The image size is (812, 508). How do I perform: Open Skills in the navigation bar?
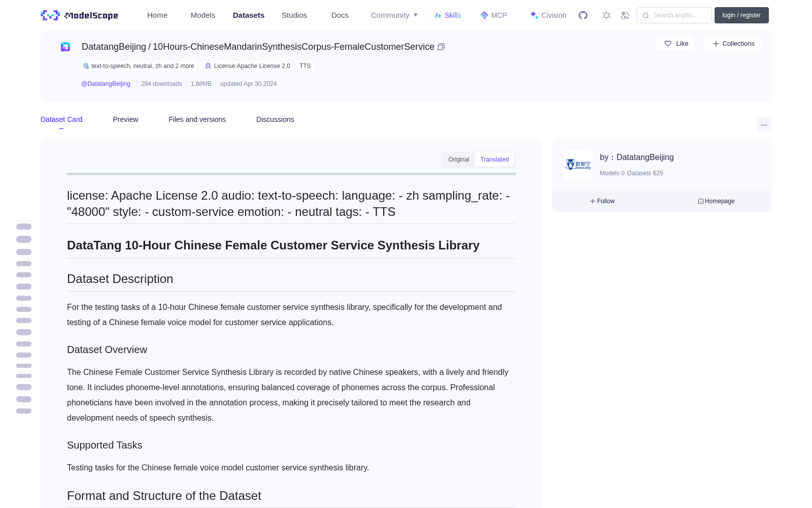pyautogui.click(x=448, y=15)
